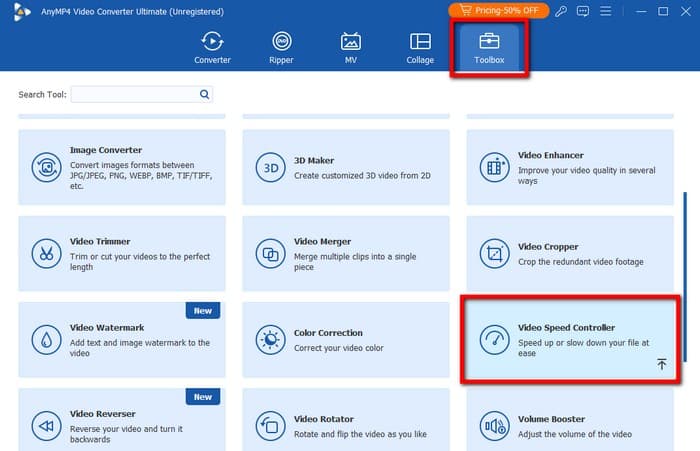Maximize the AnyMP4 window
This screenshot has width=700, height=451.
(663, 11)
